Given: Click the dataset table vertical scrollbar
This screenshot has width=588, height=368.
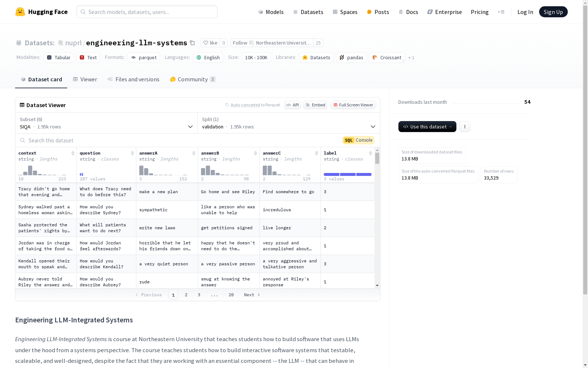Looking at the screenshot, I should (x=377, y=158).
